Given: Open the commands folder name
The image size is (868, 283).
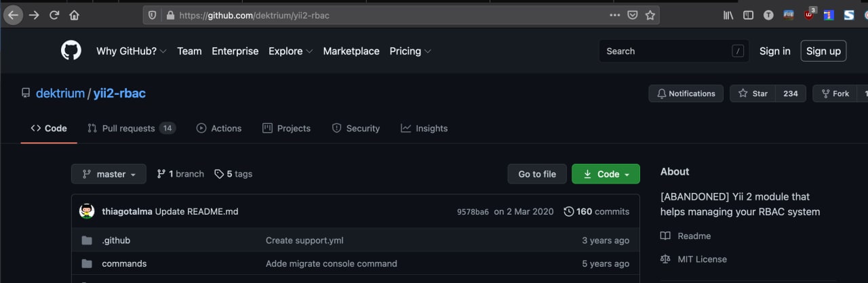Looking at the screenshot, I should (x=124, y=263).
